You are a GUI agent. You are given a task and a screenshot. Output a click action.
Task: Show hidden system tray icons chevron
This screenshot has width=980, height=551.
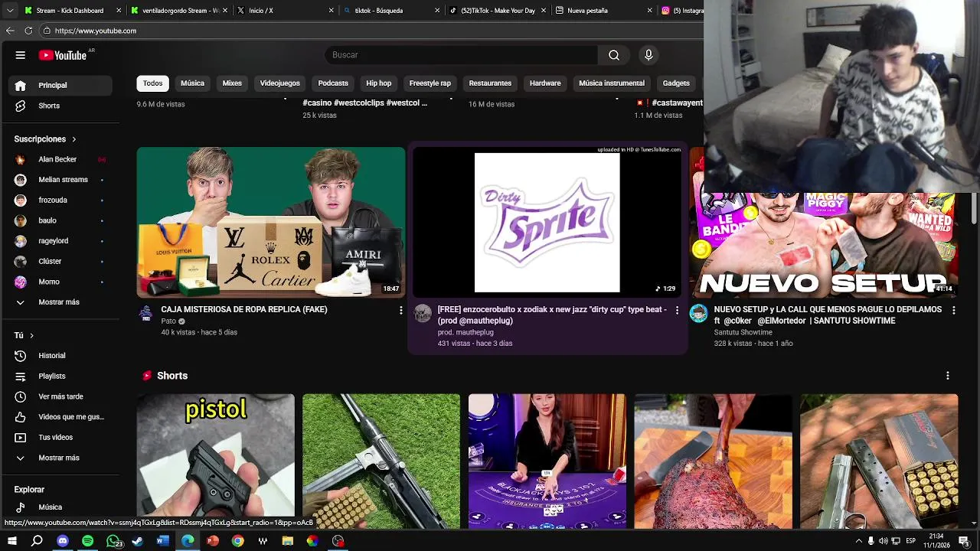click(858, 541)
